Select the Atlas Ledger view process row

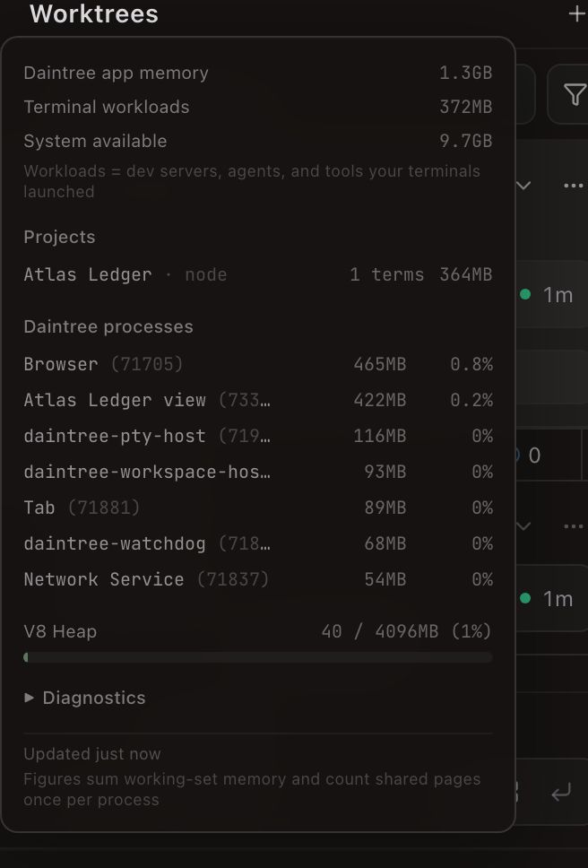258,400
